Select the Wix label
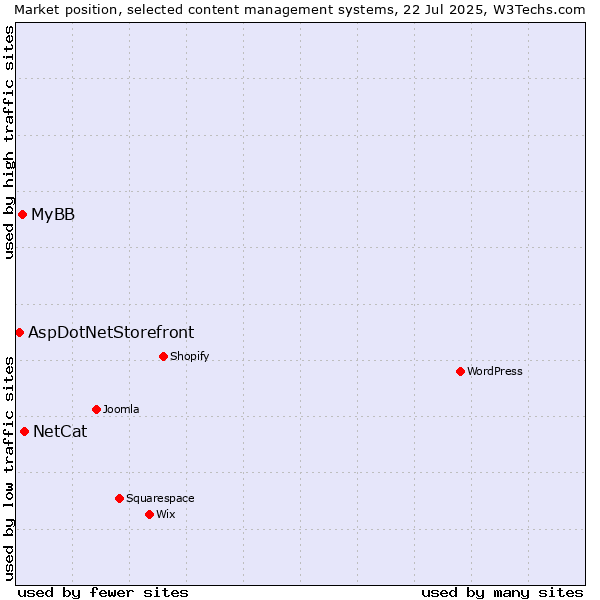 (166, 514)
